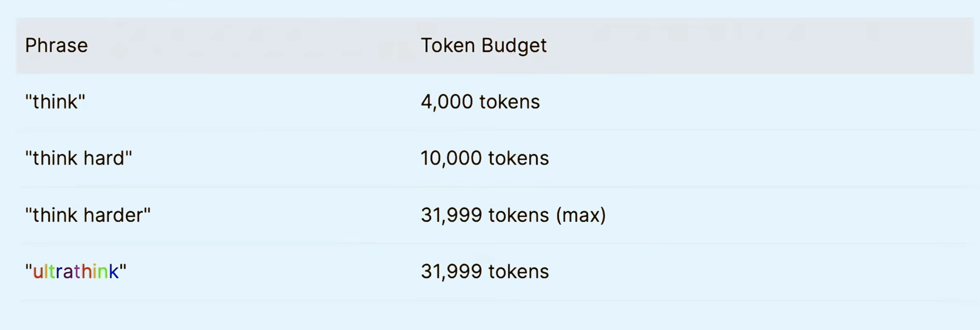
Task: Select the "think" phrase cell
Action: [x=55, y=101]
